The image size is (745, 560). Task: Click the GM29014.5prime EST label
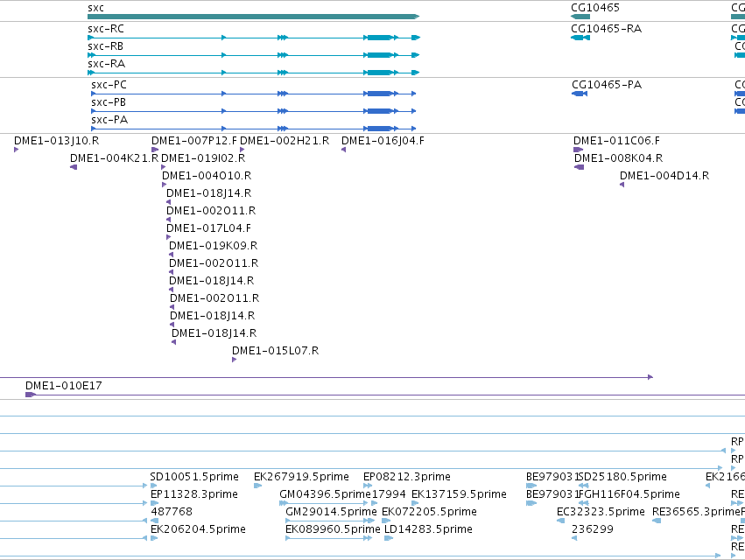(331, 512)
